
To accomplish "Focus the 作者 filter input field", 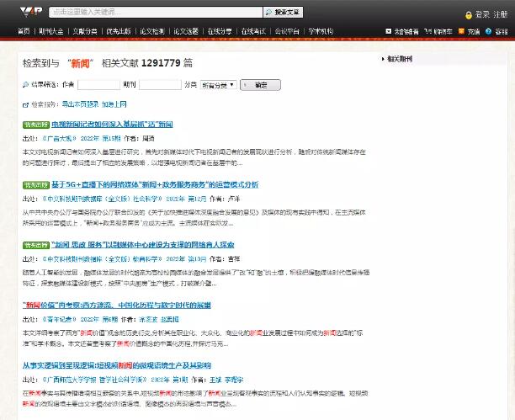I will pyautogui.click(x=98, y=85).
